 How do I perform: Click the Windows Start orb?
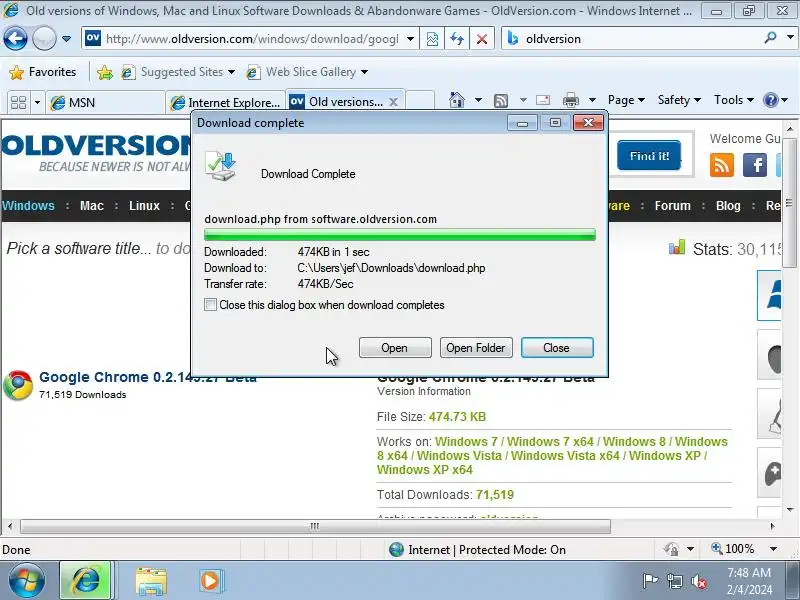tap(27, 580)
